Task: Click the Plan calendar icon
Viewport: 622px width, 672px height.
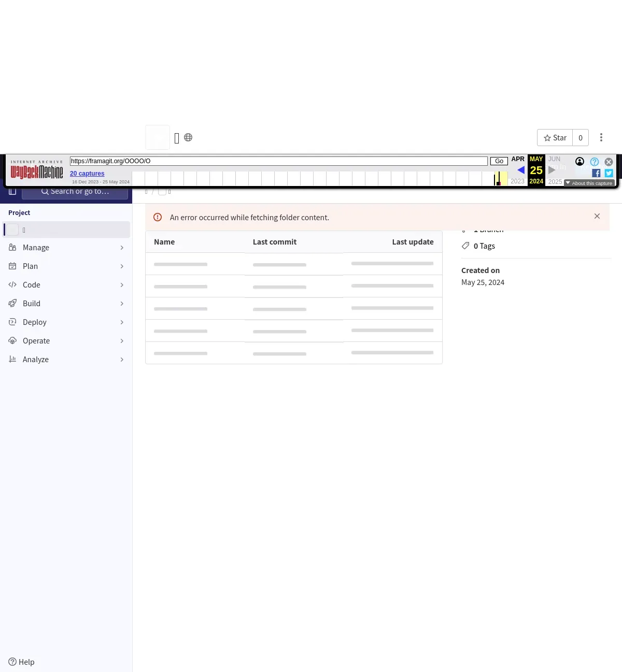Action: pyautogui.click(x=12, y=266)
